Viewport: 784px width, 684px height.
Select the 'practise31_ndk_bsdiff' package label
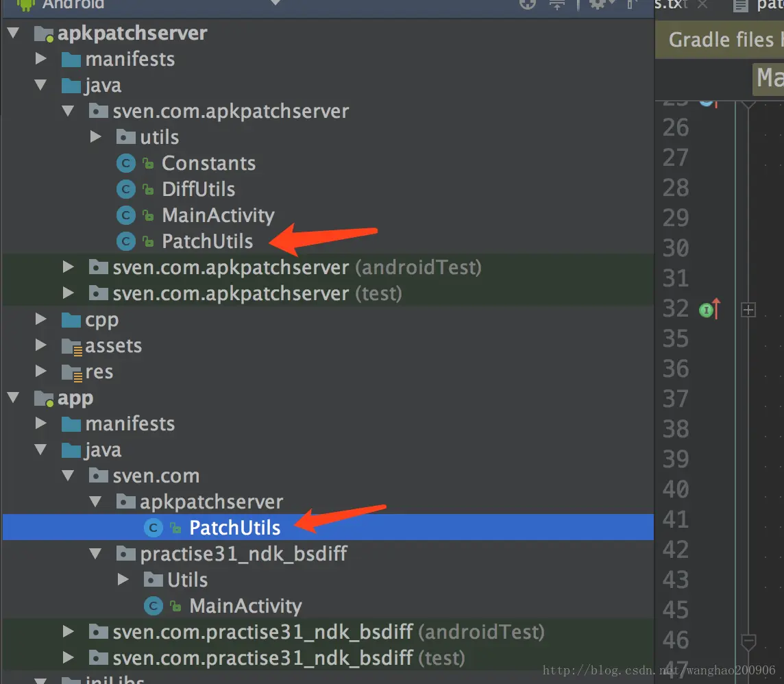point(243,554)
